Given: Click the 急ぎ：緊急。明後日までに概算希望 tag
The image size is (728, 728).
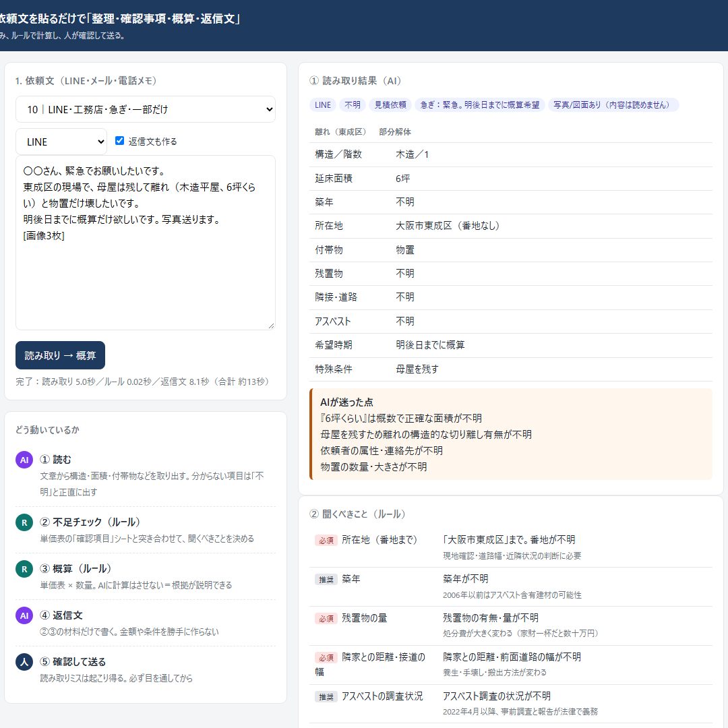Looking at the screenshot, I should click(480, 105).
